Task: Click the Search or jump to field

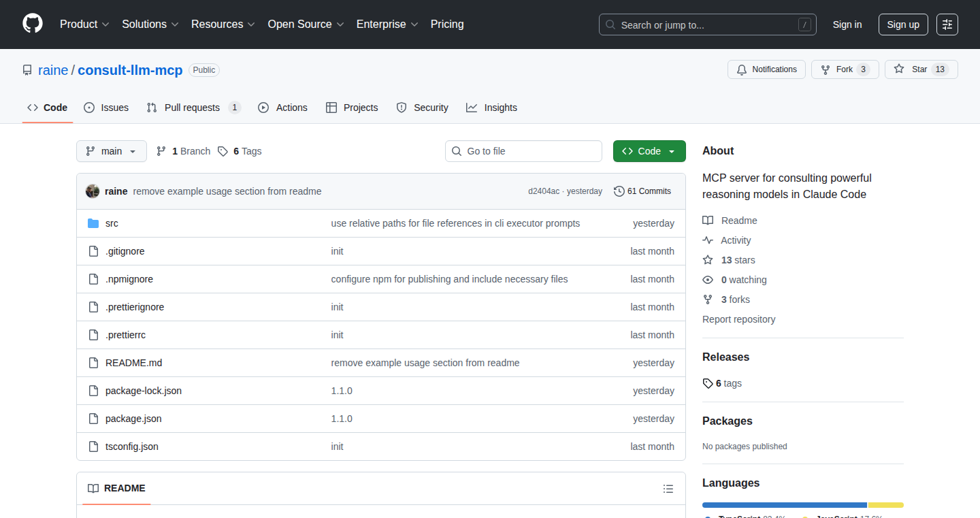Action: [x=708, y=25]
